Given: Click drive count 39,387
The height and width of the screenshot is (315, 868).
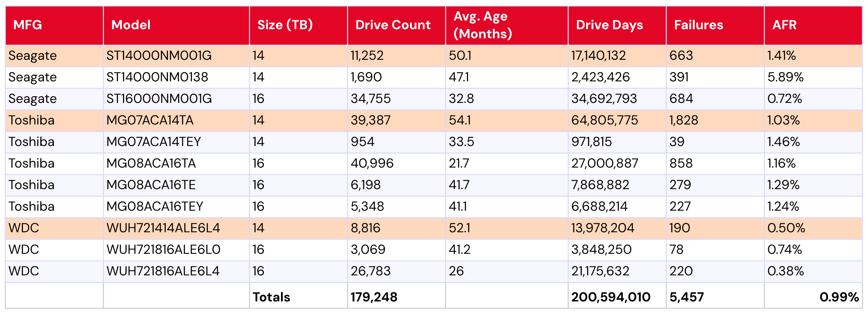Looking at the screenshot, I should coord(371,120).
